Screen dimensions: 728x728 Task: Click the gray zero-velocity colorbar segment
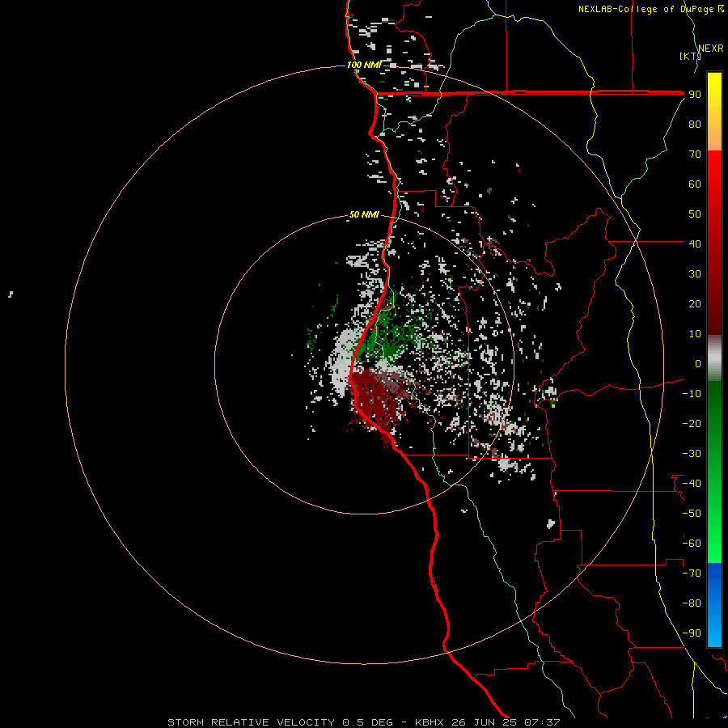714,358
